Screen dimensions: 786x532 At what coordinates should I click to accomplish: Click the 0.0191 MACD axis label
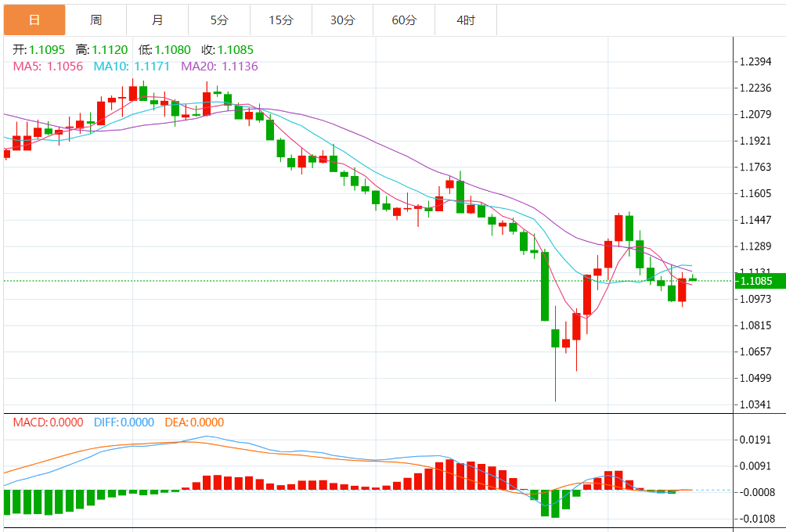tap(756, 440)
